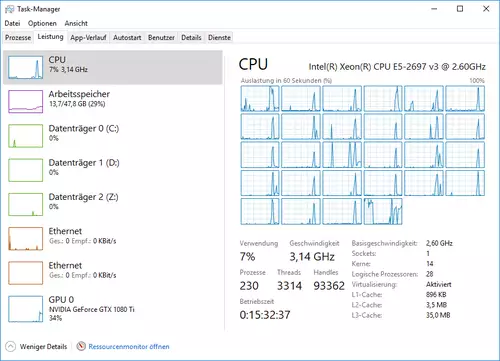
Task: Click the Basisgeschwindigkeit value 2,60 GHz
Action: click(x=439, y=243)
